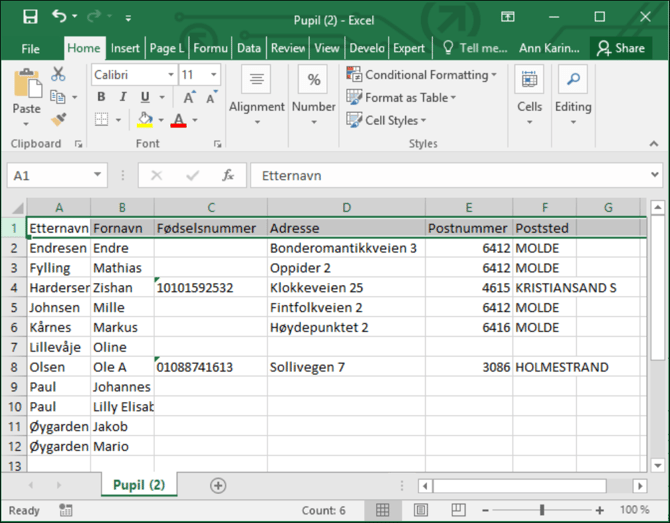
Task: Click the Undo arrow icon
Action: point(59,17)
